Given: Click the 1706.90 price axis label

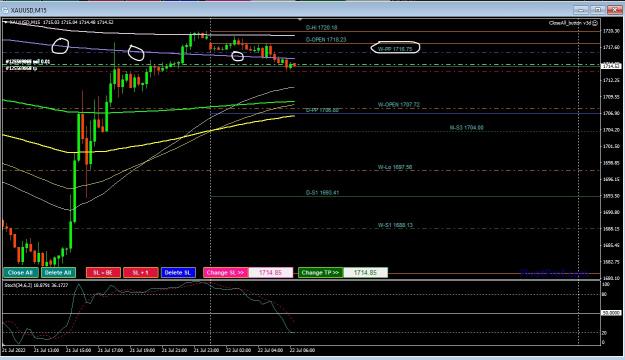Looking at the screenshot, I should [x=611, y=114].
